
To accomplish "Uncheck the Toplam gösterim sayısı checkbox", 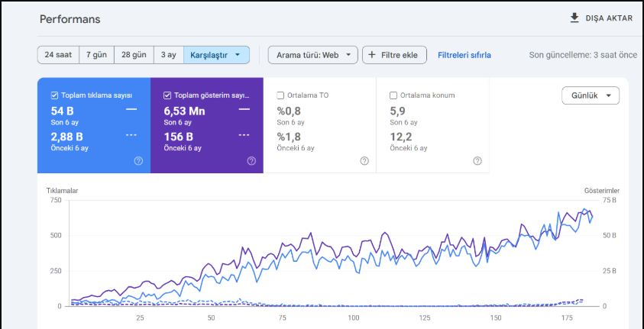I will point(167,95).
